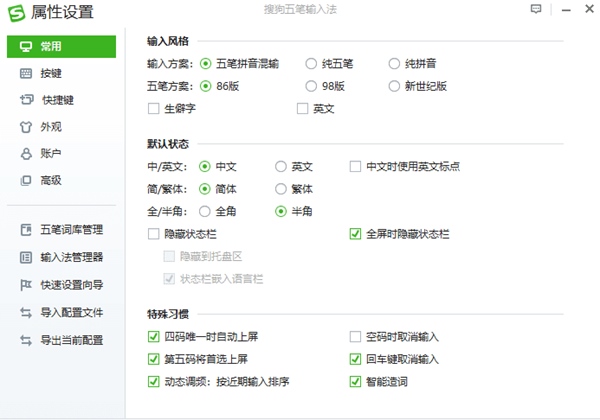This screenshot has height=420, width=600.
Task: Select 纯五笔 input scheme
Action: point(311,63)
